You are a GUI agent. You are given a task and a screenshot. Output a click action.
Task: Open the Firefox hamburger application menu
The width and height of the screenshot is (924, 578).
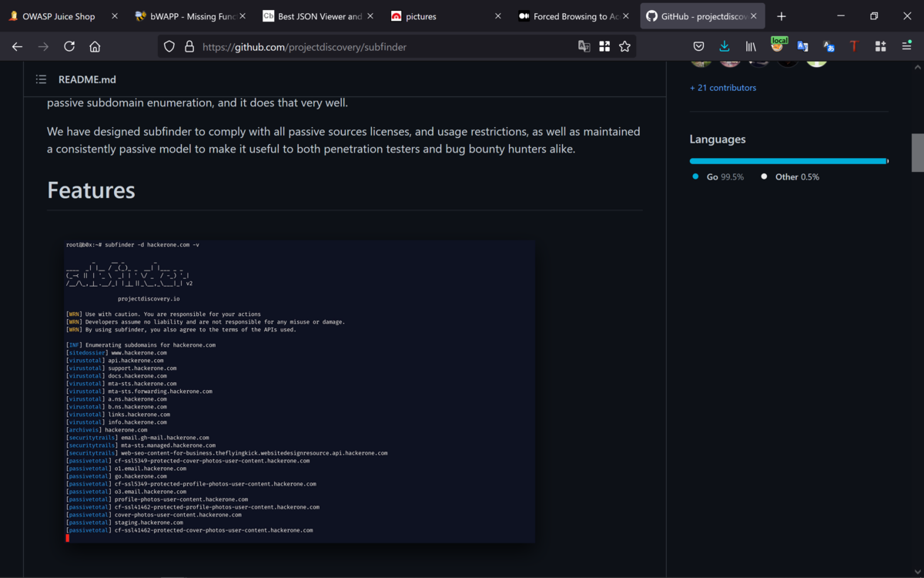pyautogui.click(x=906, y=46)
